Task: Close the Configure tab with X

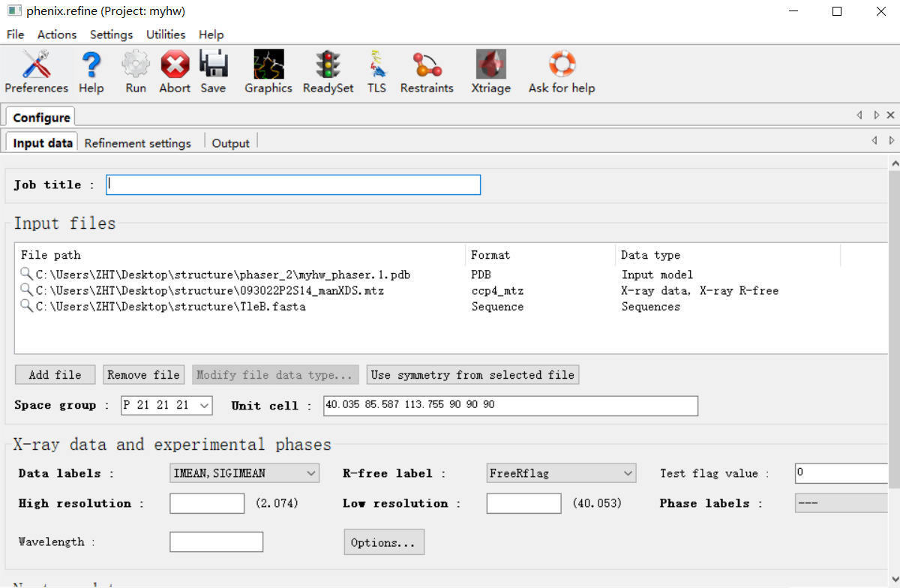Action: tap(890, 115)
